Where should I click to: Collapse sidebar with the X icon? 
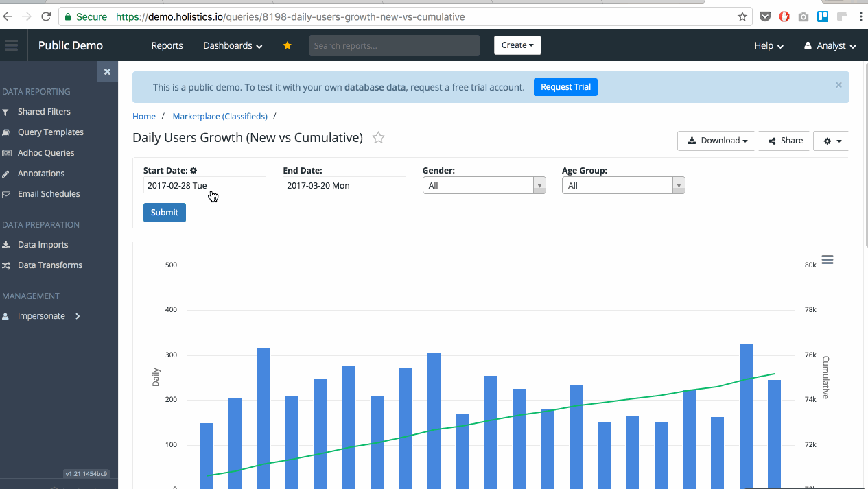point(107,71)
